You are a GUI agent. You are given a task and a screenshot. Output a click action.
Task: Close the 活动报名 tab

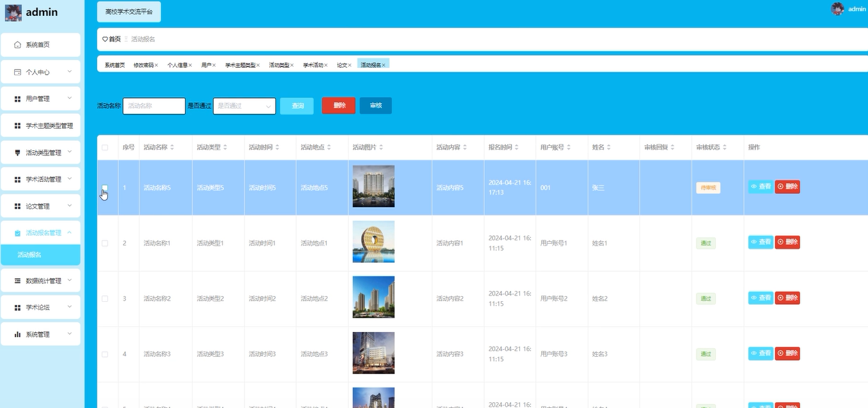[x=383, y=65]
